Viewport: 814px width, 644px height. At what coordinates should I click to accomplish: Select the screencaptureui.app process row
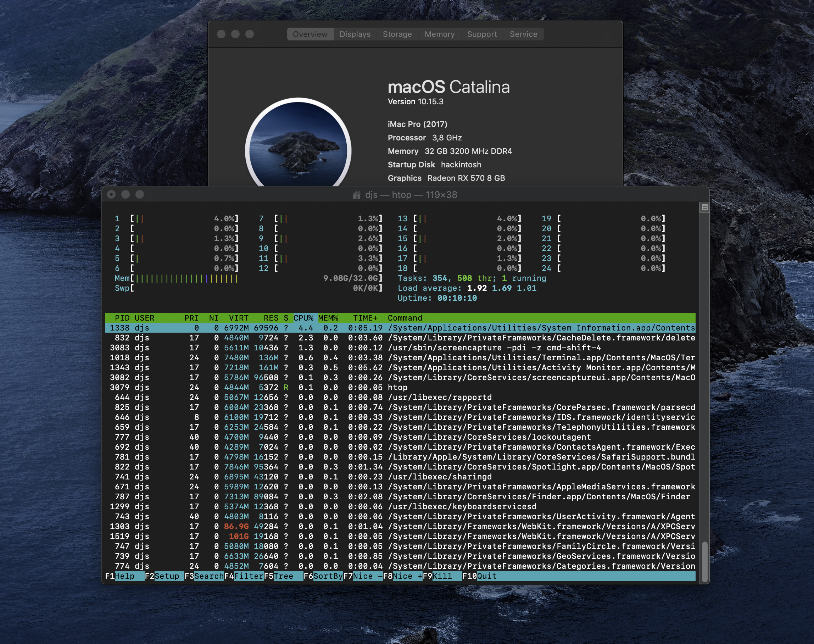[400, 377]
